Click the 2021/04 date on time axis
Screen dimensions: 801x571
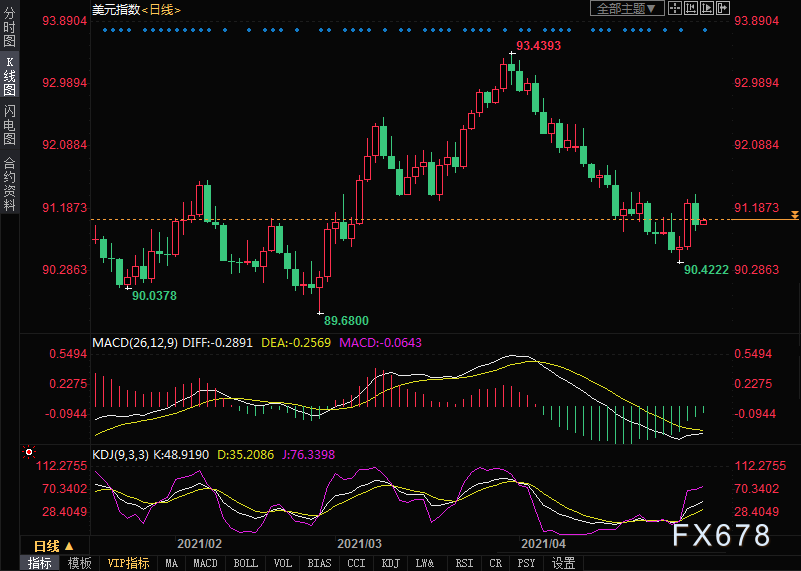544,543
